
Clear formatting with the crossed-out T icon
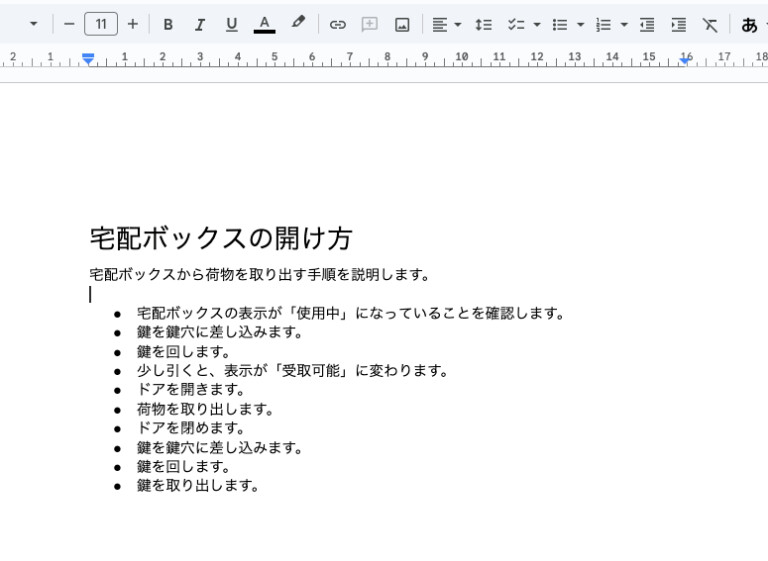click(710, 24)
